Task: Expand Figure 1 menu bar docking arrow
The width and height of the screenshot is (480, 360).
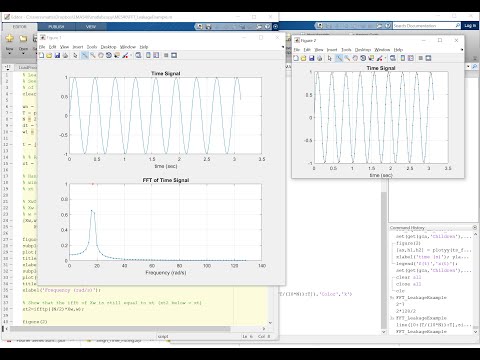Action: click(283, 47)
